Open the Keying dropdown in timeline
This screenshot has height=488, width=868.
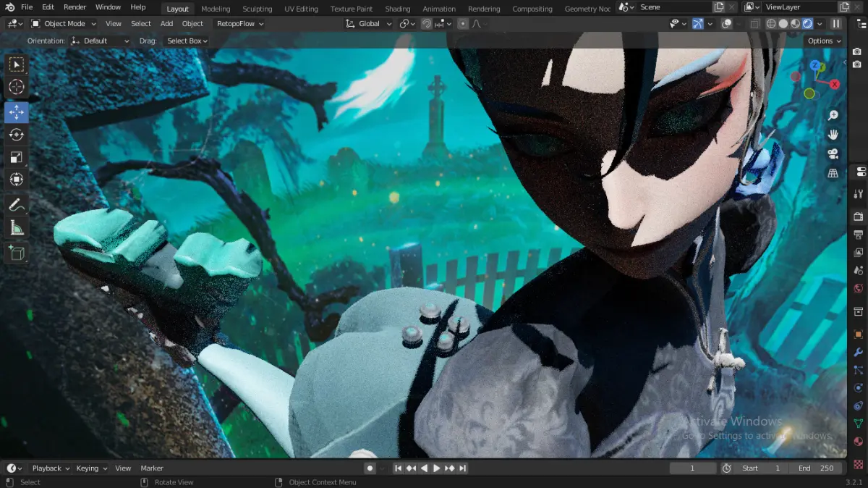coord(91,468)
